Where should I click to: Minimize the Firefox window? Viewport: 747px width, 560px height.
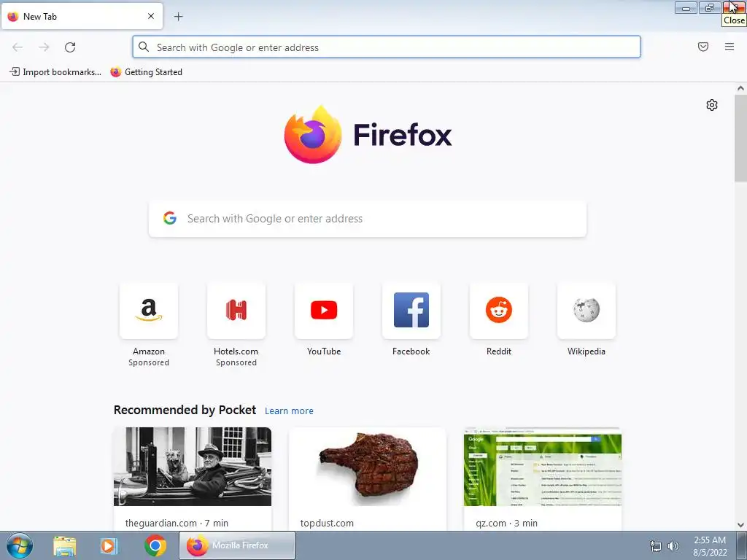[x=686, y=7]
